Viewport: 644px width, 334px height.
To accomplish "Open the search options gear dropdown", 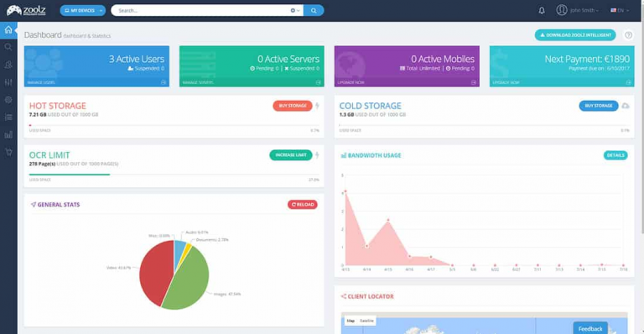I will coord(295,10).
